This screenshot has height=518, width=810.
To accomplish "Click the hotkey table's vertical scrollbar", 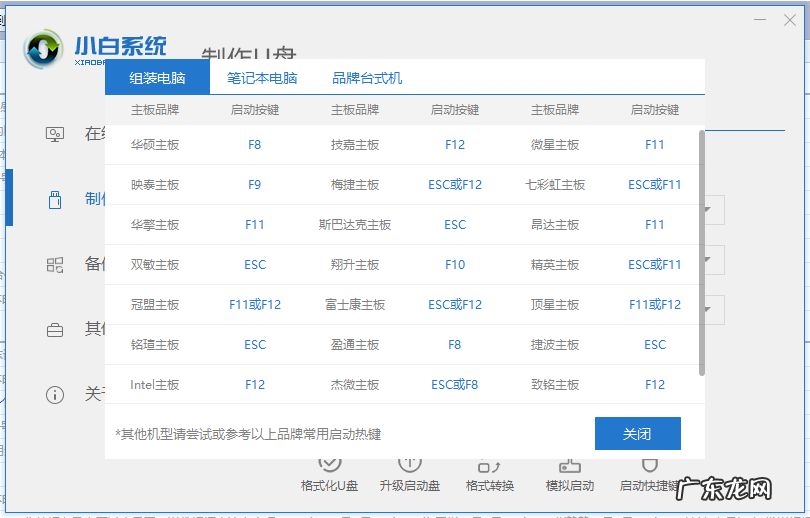I will [x=702, y=253].
